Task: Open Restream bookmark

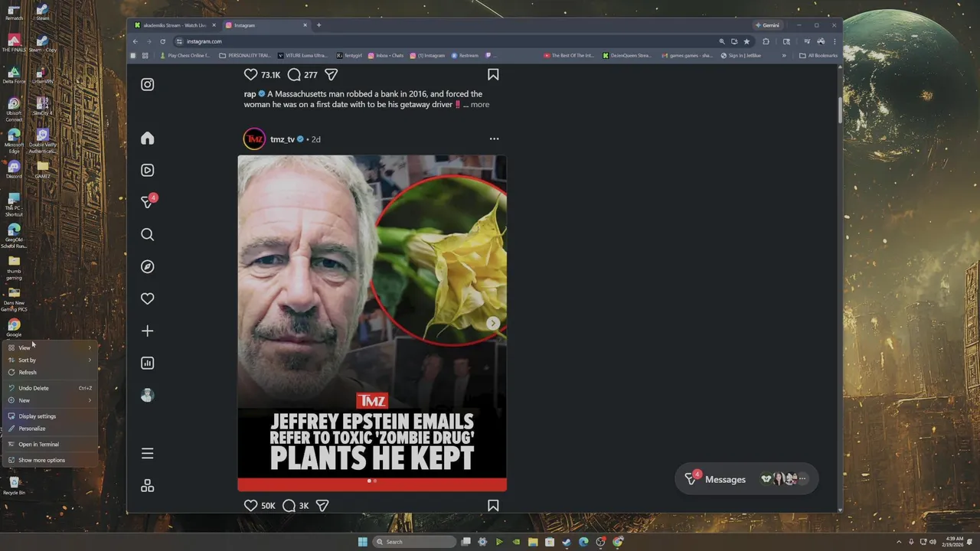Action: [465, 55]
